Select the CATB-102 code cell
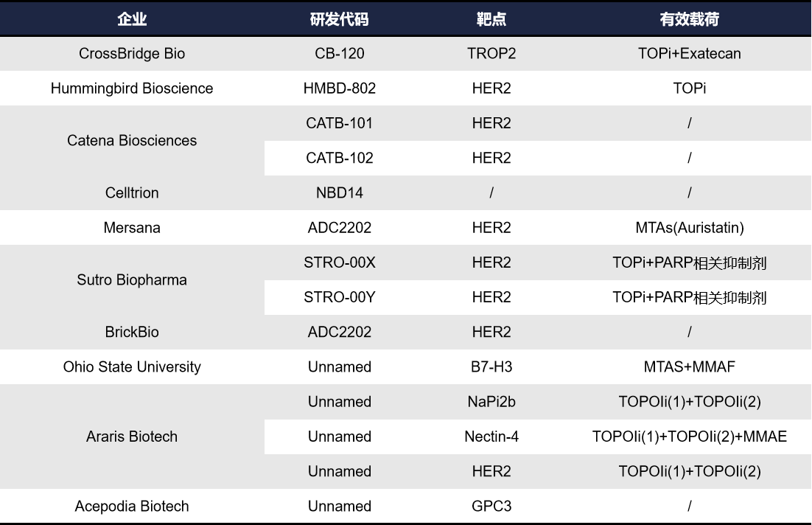The height and width of the screenshot is (525, 812). (339, 158)
